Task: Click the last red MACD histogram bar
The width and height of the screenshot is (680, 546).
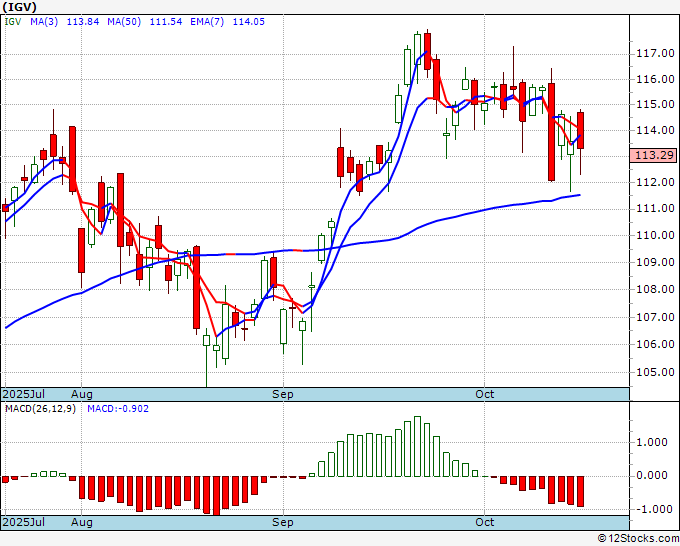Action: 580,491
